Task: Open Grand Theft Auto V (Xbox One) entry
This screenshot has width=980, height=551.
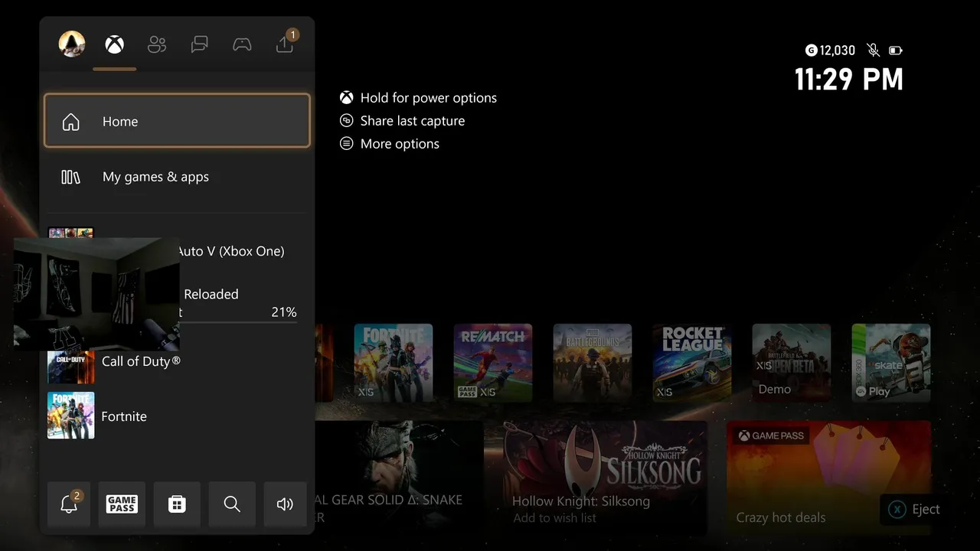Action: coord(230,251)
